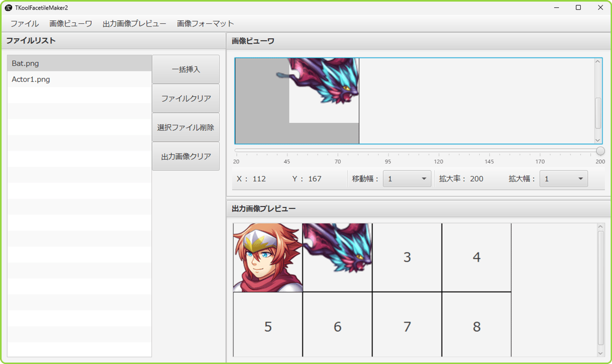Close the TKoolFacetileMaker2 window
612x364 pixels.
coord(600,8)
